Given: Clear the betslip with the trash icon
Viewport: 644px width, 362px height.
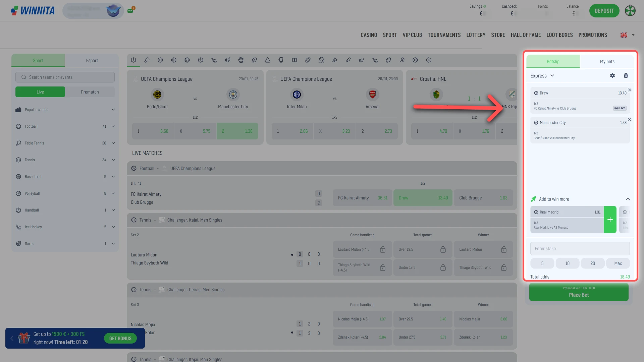Looking at the screenshot, I should [626, 76].
